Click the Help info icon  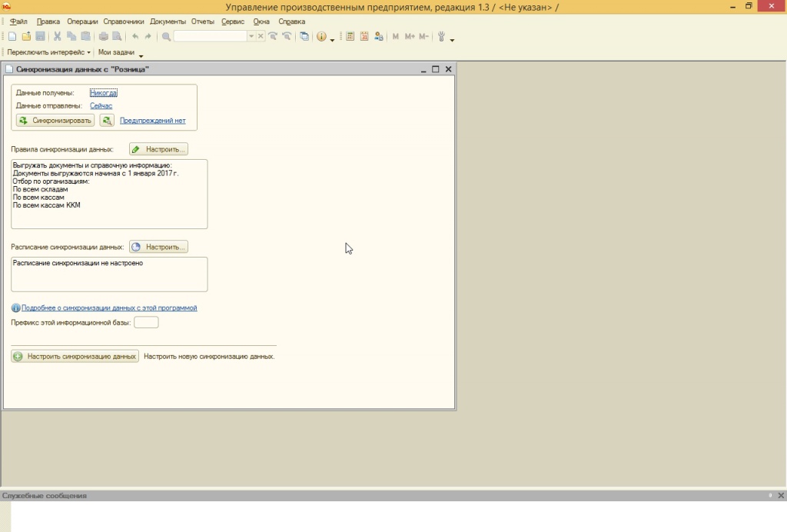[x=321, y=36]
